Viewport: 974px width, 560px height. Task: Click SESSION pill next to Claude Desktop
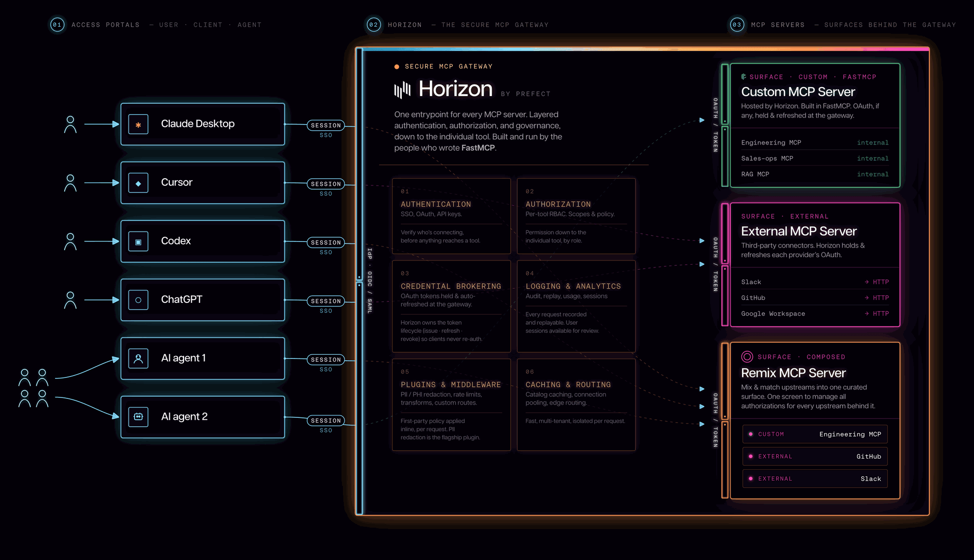coord(326,125)
